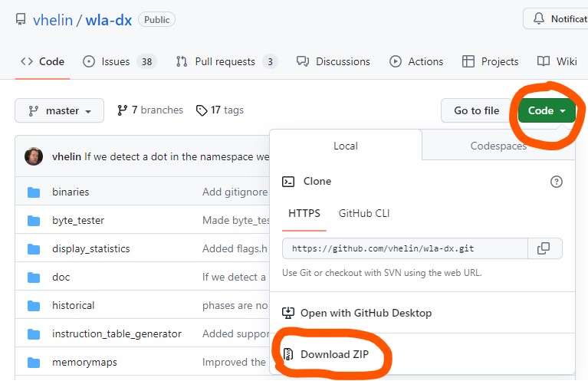Click the Clone help question mark icon
The width and height of the screenshot is (588, 381).
pos(557,182)
